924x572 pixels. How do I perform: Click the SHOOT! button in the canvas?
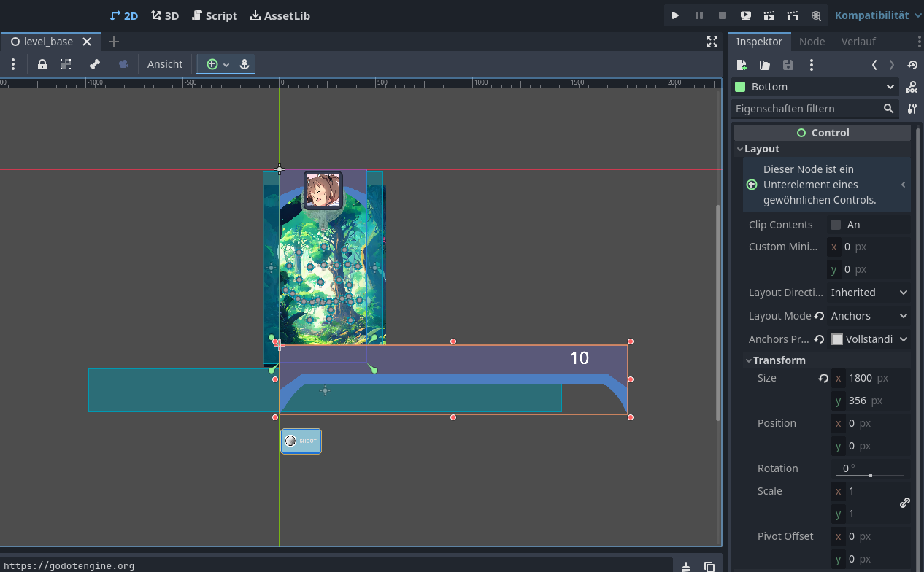point(301,441)
